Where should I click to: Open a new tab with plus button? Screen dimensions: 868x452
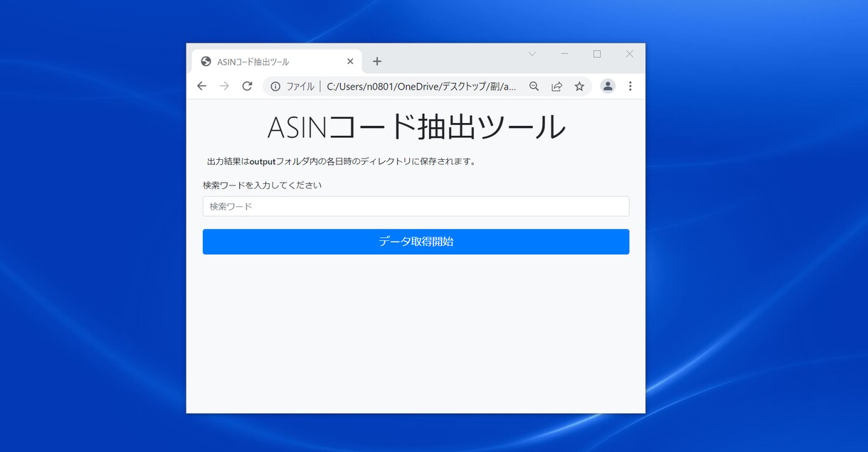[x=377, y=62]
